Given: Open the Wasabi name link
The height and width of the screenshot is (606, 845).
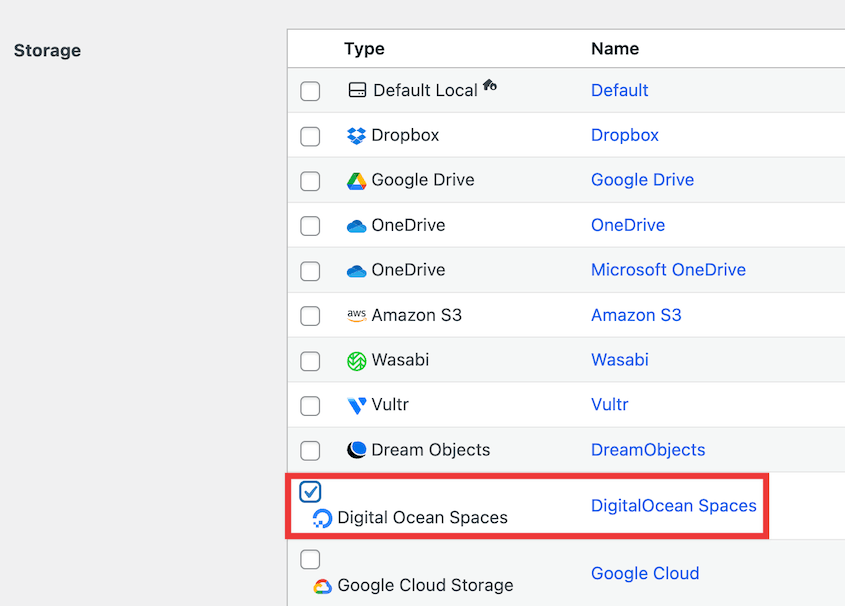Looking at the screenshot, I should (620, 359).
